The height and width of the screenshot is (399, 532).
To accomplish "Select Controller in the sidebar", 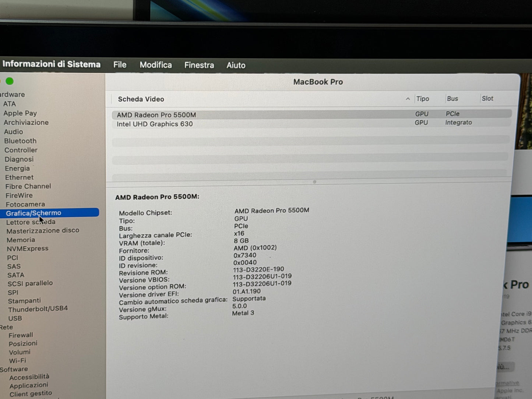I will [21, 150].
